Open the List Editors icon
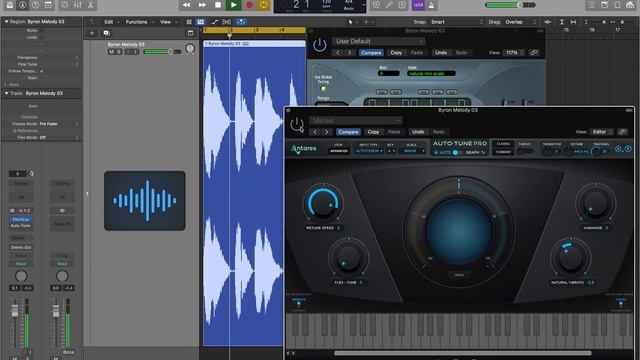The image size is (640, 360). pos(591,5)
